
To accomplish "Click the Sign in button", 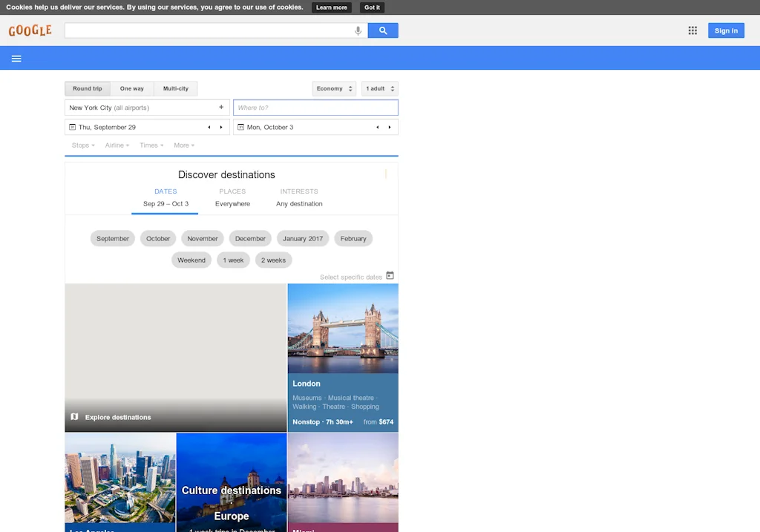I will click(x=725, y=30).
